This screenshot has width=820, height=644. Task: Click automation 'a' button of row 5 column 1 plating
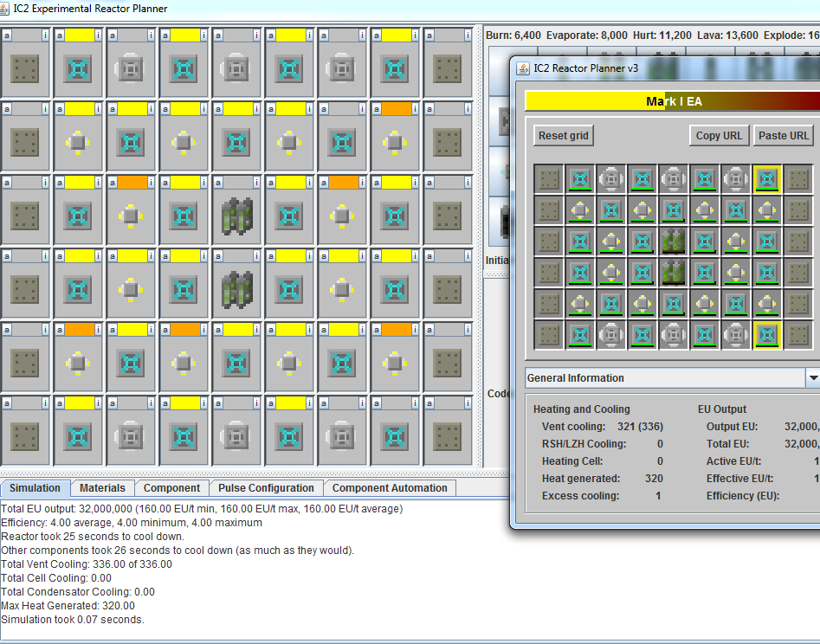tap(7, 330)
